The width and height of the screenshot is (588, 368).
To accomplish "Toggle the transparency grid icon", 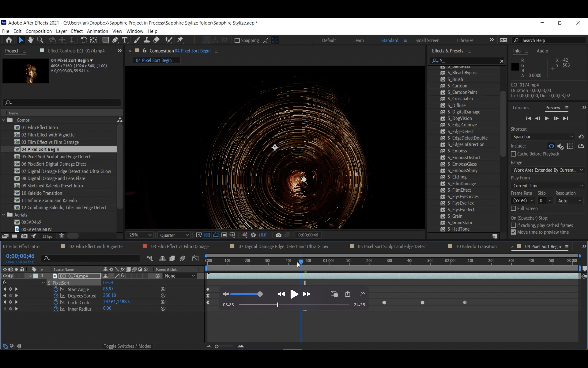I will pos(207,235).
